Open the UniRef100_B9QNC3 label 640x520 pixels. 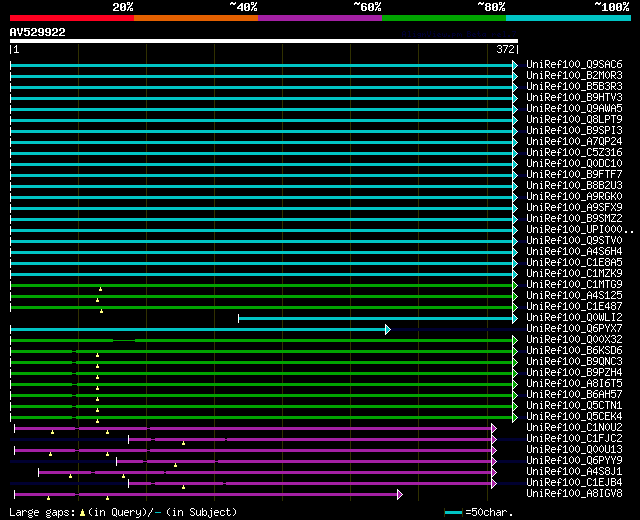[574, 362]
